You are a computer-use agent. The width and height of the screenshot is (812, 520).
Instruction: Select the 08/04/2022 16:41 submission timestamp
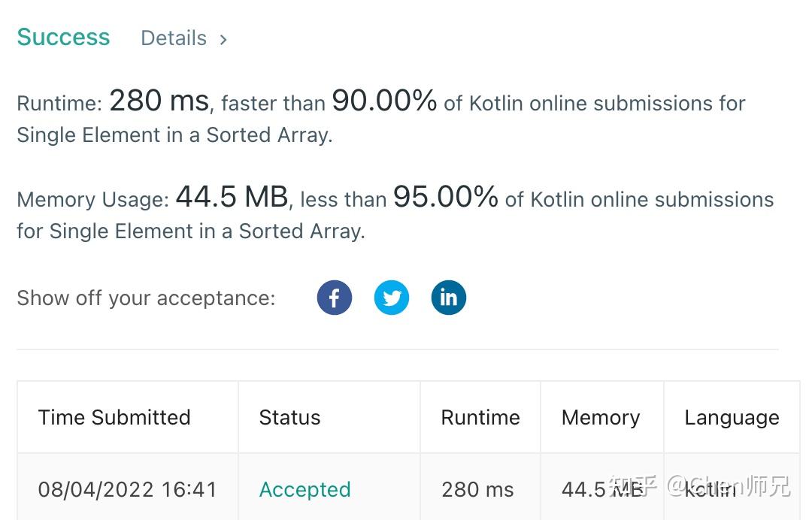pyautogui.click(x=127, y=488)
